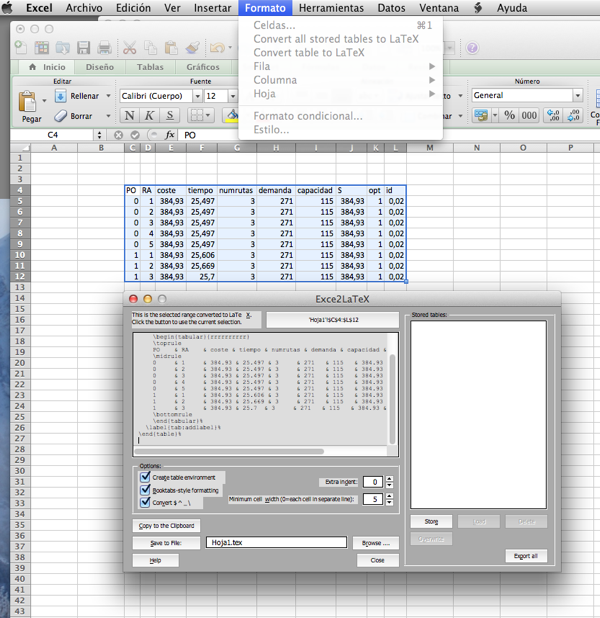Select the Format Painter brush icon
This screenshot has height=618, width=600.
coord(192,48)
